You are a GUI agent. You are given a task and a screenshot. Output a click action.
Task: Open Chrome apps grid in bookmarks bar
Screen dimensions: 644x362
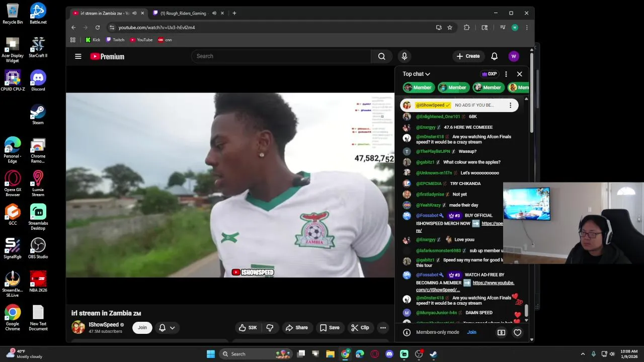(x=73, y=40)
